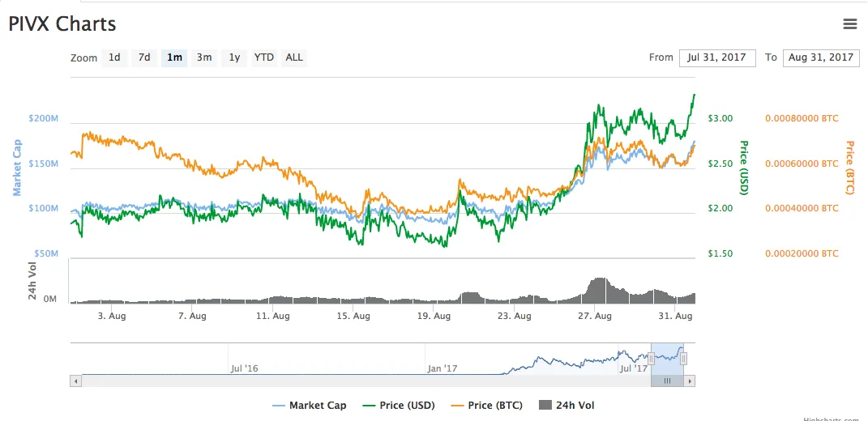Click the 31. Aug date label
This screenshot has width=868, height=421.
(675, 317)
